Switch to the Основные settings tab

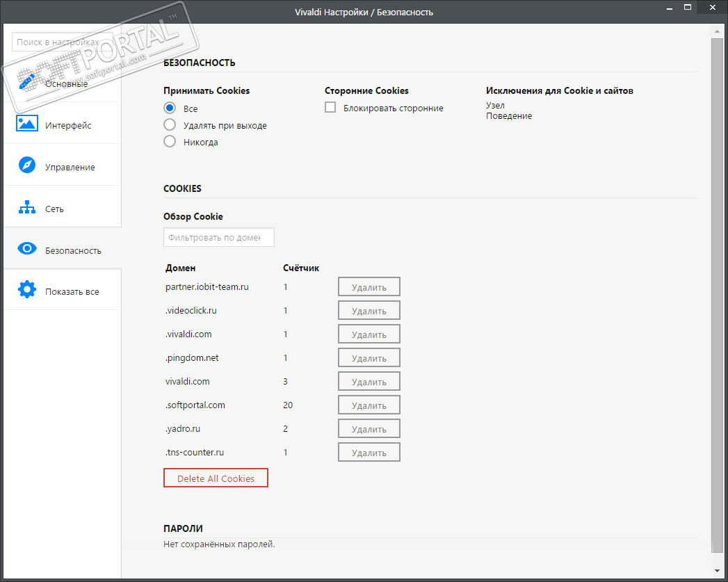tap(66, 83)
